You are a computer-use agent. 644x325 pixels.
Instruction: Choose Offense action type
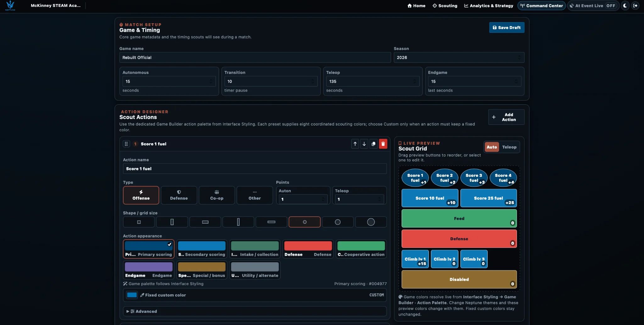[141, 195]
